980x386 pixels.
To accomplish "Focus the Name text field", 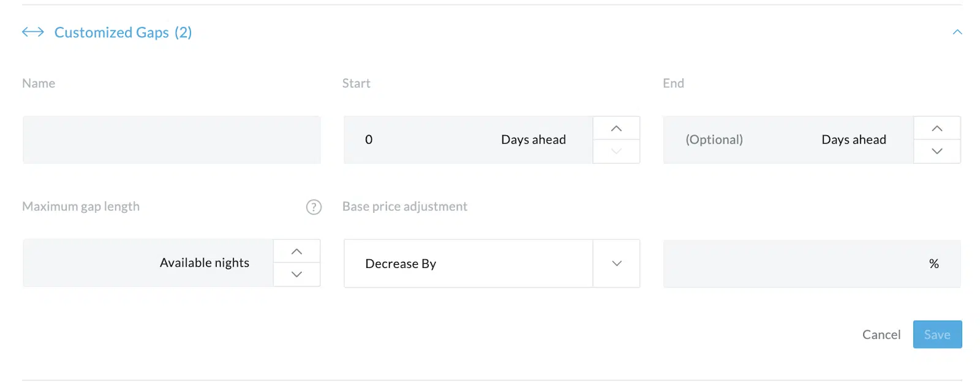I will [x=171, y=140].
